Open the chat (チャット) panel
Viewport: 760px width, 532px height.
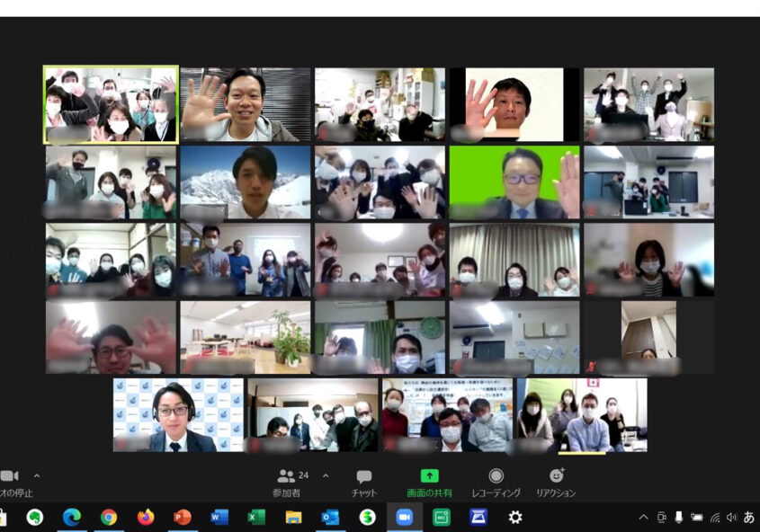pos(363,477)
